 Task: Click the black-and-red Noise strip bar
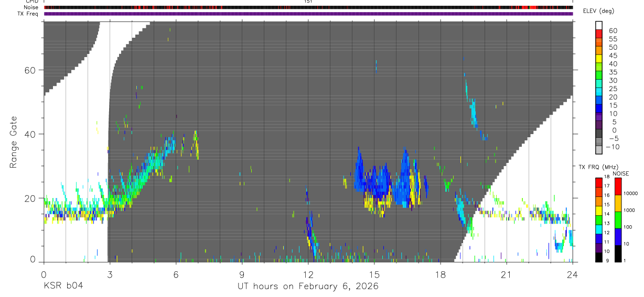(308, 7)
